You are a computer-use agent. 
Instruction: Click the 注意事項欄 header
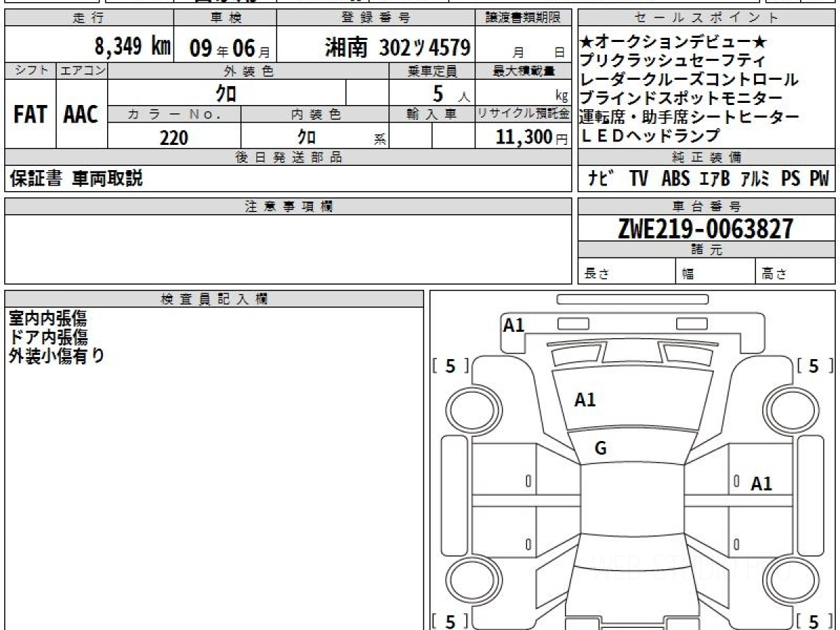click(288, 206)
